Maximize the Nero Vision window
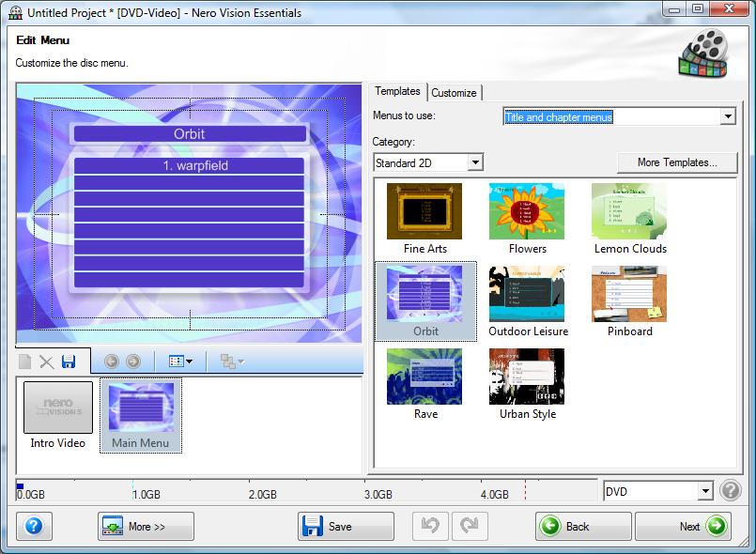Image resolution: width=756 pixels, height=554 pixels. pos(698,8)
